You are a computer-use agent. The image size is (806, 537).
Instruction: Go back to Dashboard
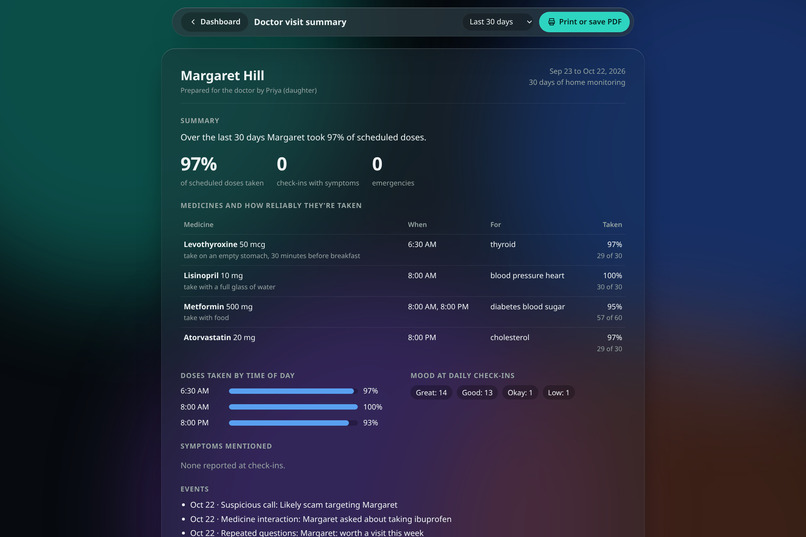tap(215, 22)
